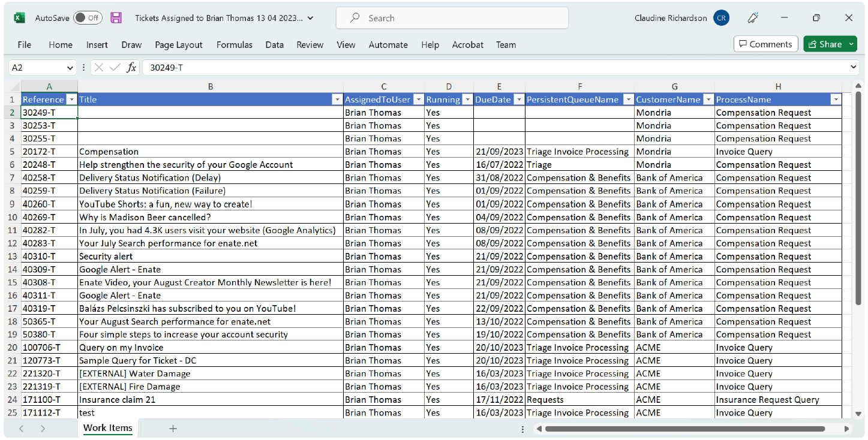Open the CustomerName column filter dropdown
The height and width of the screenshot is (440, 868).
(708, 100)
